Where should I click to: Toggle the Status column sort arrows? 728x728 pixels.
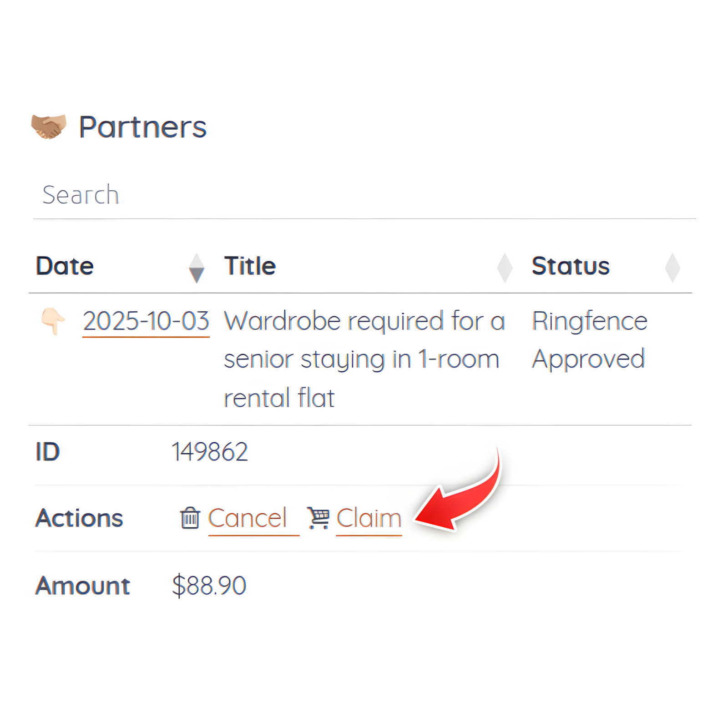click(x=672, y=268)
